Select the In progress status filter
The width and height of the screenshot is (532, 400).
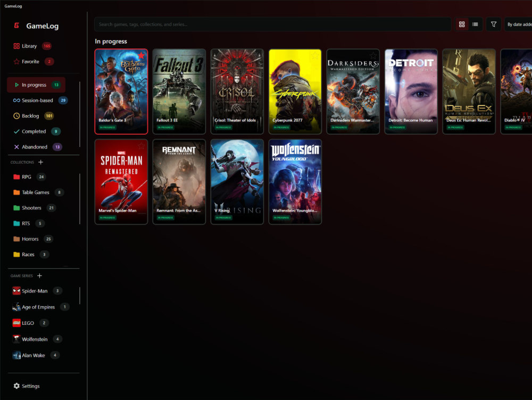click(x=36, y=85)
